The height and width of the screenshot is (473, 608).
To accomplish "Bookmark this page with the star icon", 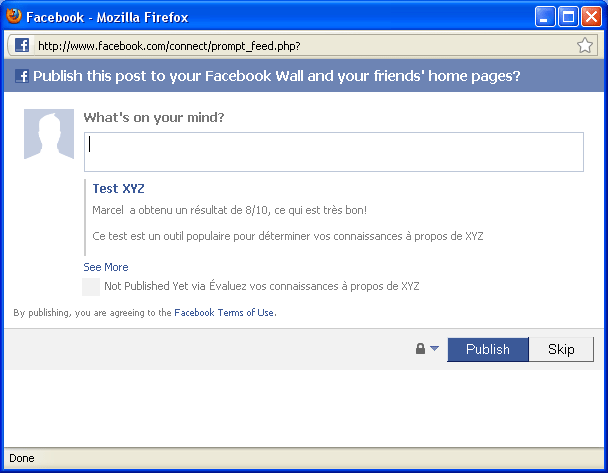I will [x=584, y=46].
